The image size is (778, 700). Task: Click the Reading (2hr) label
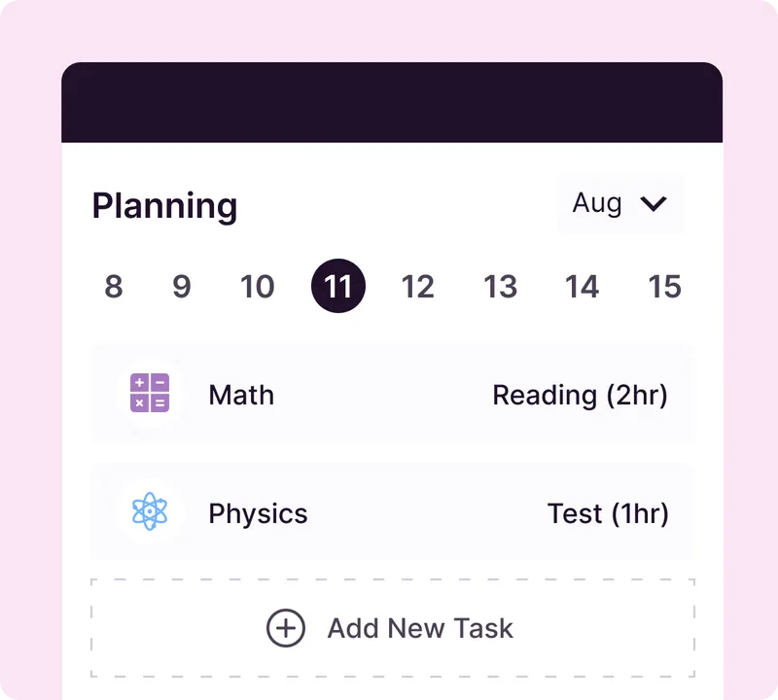coord(581,395)
